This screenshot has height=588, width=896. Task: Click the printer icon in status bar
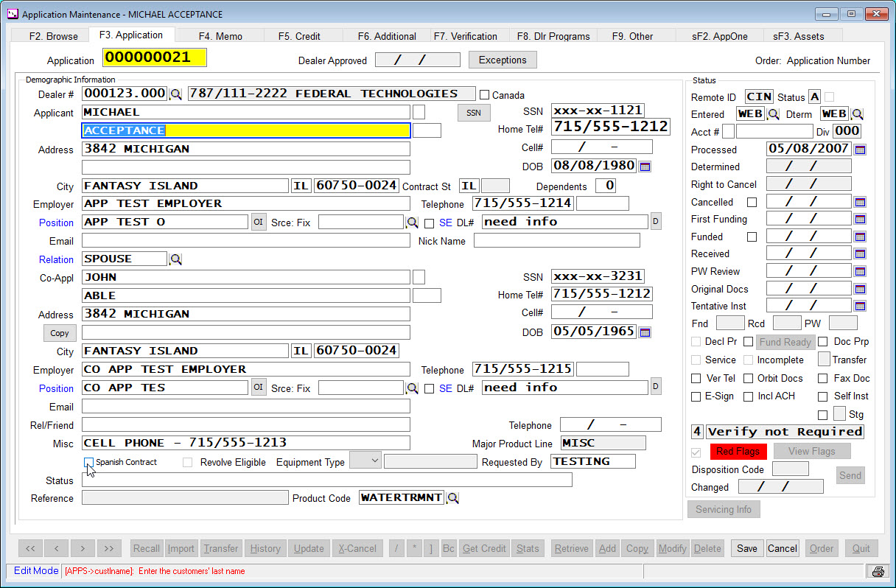[878, 572]
